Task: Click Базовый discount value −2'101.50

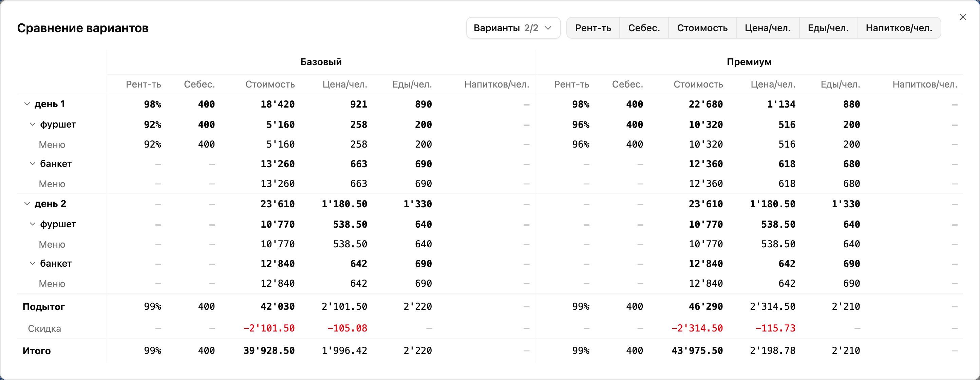Action: point(269,328)
